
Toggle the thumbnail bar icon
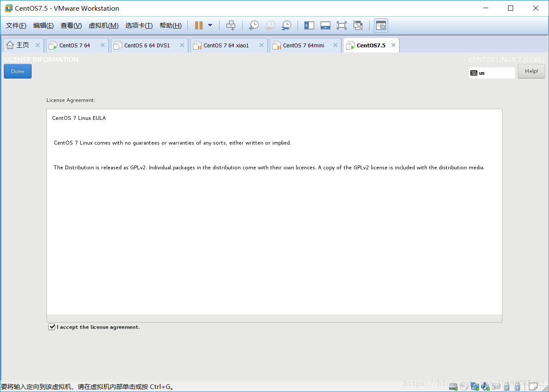click(x=325, y=26)
